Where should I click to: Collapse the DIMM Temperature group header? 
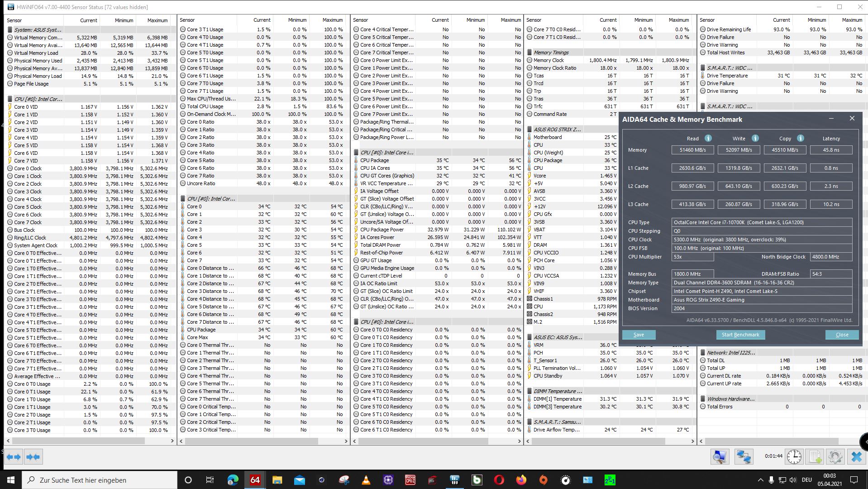tap(558, 391)
